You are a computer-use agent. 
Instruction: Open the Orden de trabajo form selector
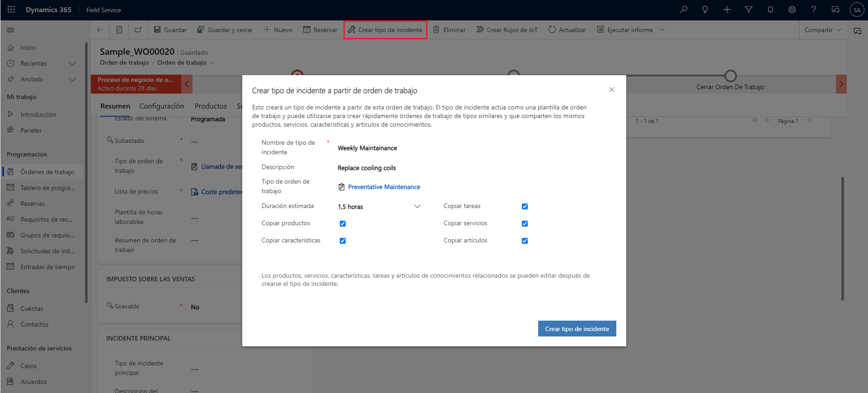point(185,62)
